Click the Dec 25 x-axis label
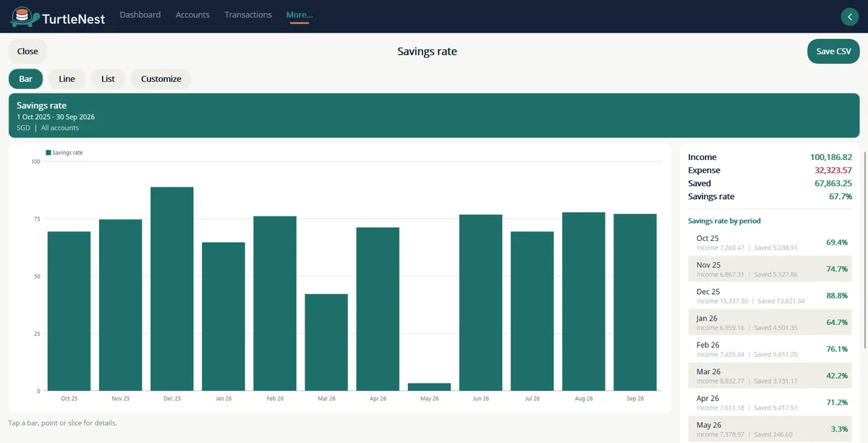The height and width of the screenshot is (443, 868). [172, 399]
